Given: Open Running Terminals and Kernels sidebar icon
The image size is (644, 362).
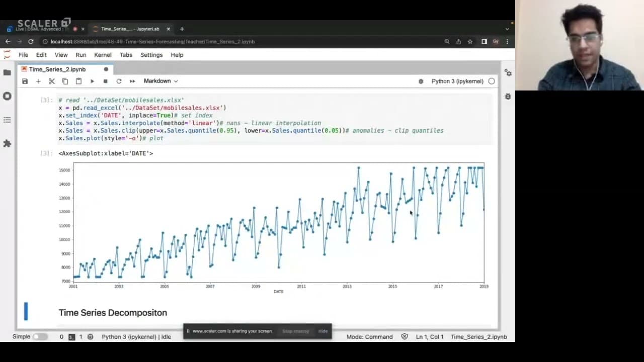Looking at the screenshot, I should tap(7, 96).
